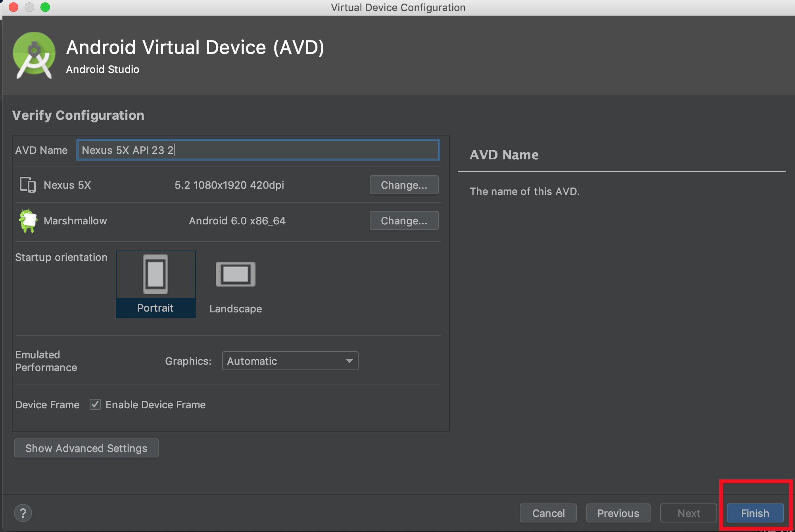Select the Landscape orientation icon
Image resolution: width=795 pixels, height=532 pixels.
(x=235, y=274)
